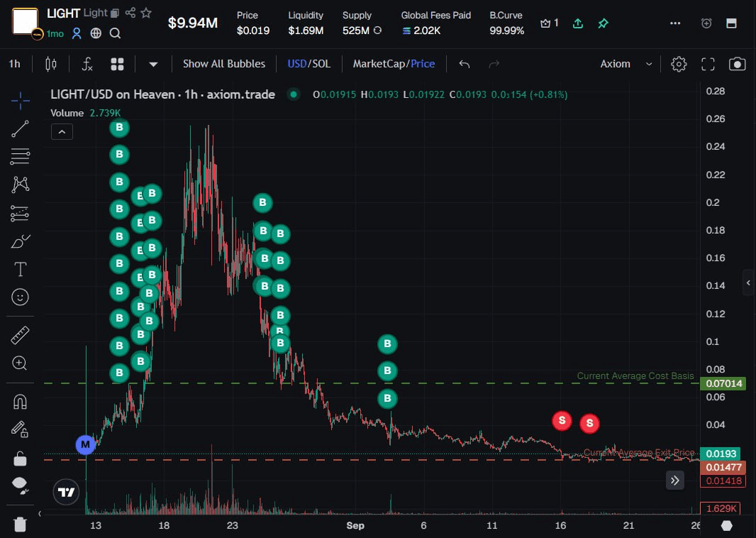Open the indicators fx button
The height and width of the screenshot is (538, 756).
(x=87, y=64)
